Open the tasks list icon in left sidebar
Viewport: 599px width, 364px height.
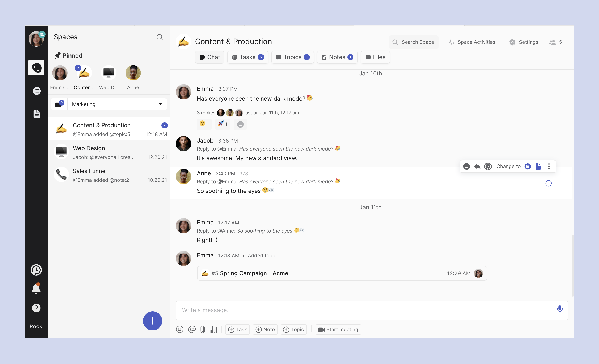click(x=37, y=91)
